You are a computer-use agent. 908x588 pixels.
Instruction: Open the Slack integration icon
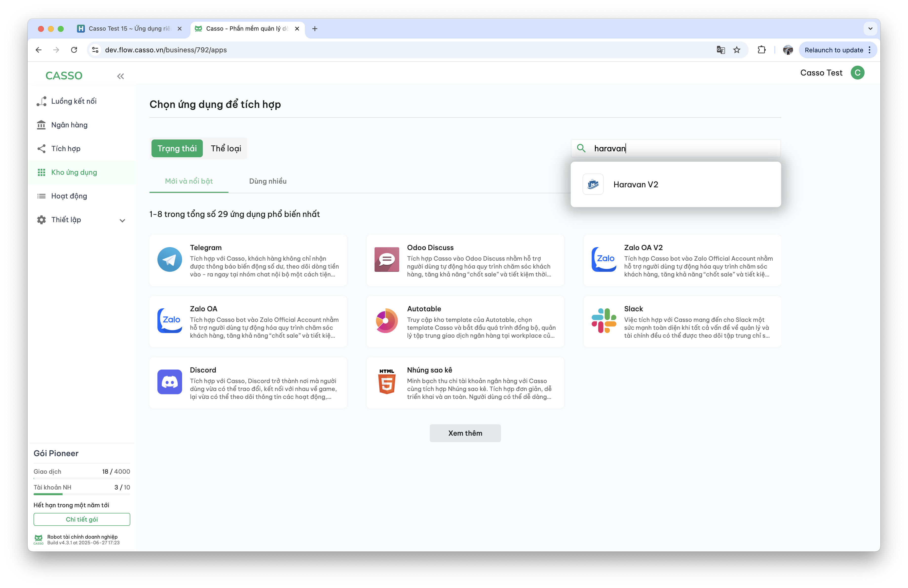(604, 320)
